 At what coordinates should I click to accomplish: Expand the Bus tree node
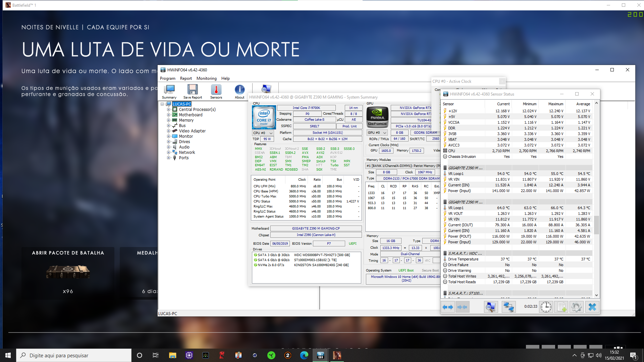169,126
